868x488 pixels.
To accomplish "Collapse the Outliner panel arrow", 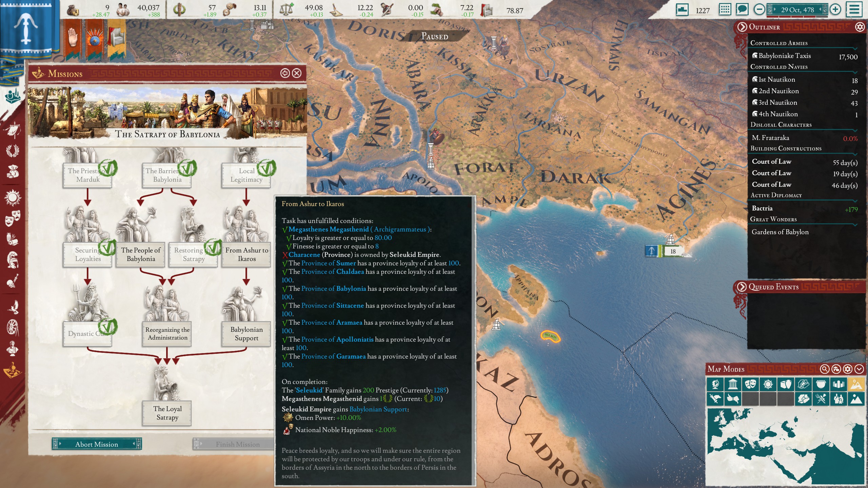I will pos(742,27).
